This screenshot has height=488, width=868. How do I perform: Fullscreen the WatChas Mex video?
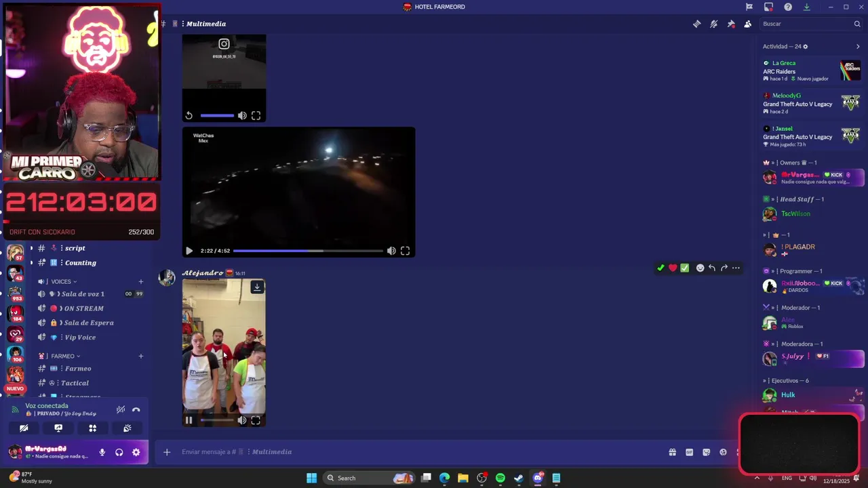point(405,251)
